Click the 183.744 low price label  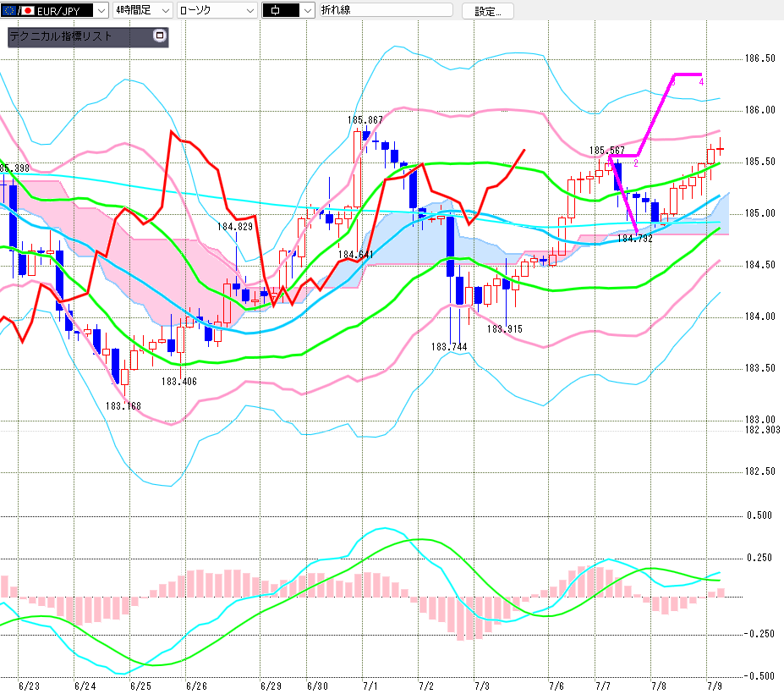click(449, 347)
